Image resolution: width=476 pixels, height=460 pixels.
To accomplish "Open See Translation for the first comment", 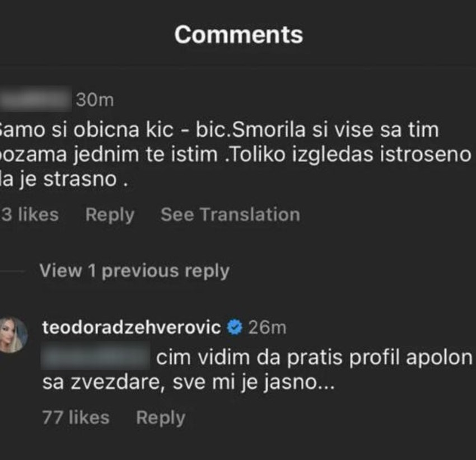I will click(228, 214).
